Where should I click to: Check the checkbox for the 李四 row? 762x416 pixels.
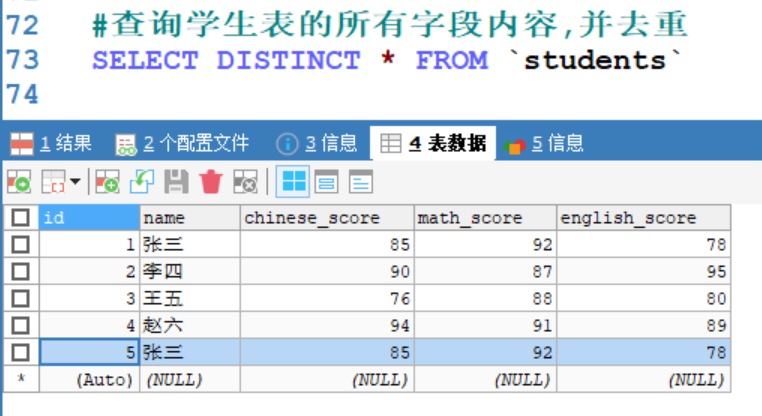tap(20, 272)
